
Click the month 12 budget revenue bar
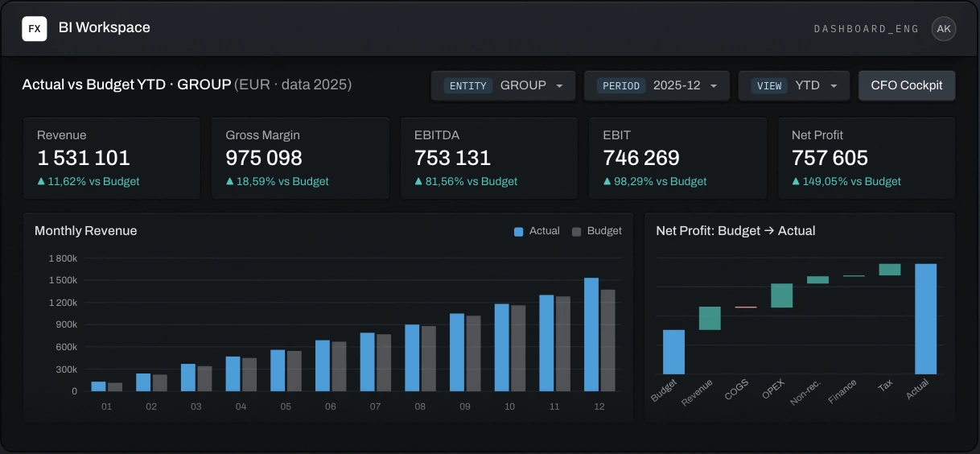(x=607, y=340)
